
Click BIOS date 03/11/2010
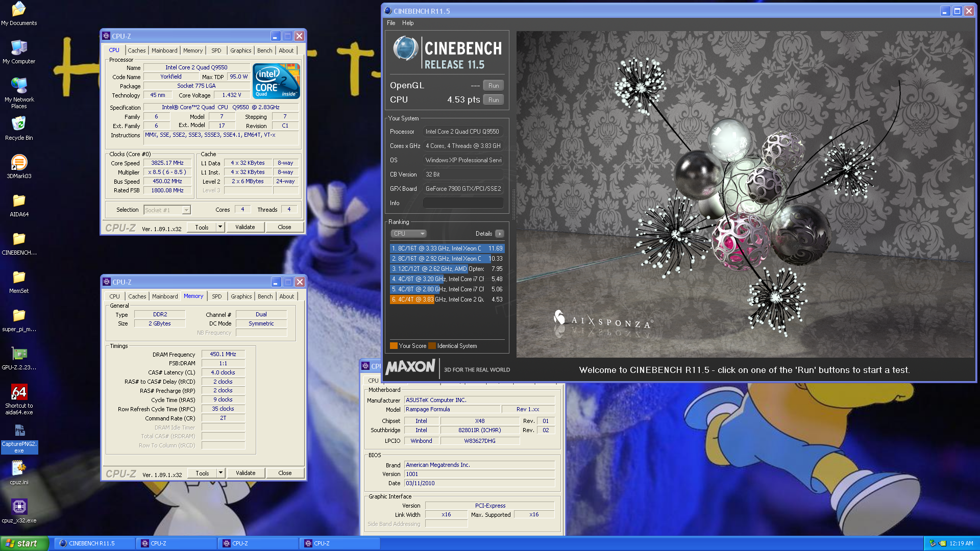480,483
